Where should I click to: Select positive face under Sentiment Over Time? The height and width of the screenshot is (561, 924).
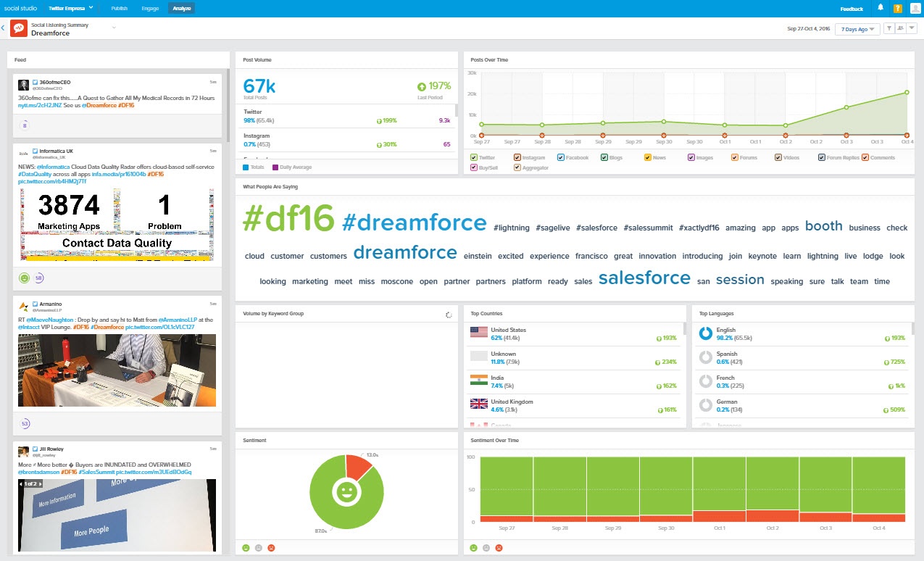[473, 548]
